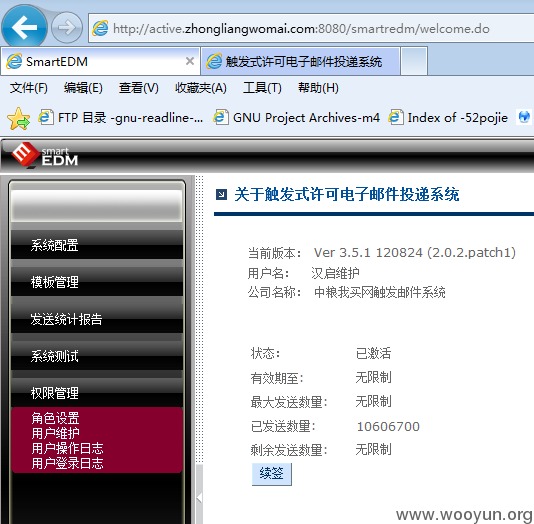
Task: Open the 用户登录日志 submenu item
Action: pyautogui.click(x=67, y=463)
